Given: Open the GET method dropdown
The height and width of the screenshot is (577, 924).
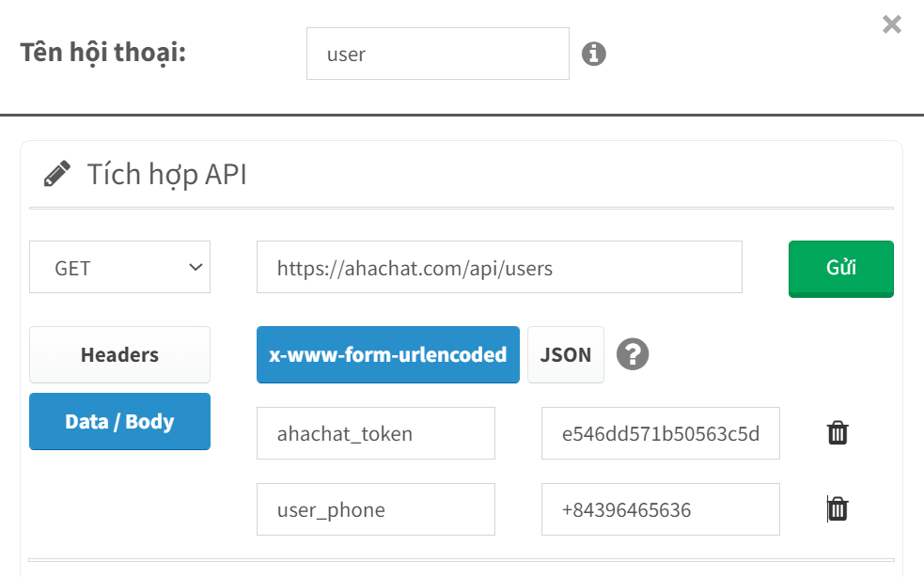Looking at the screenshot, I should click(x=119, y=267).
